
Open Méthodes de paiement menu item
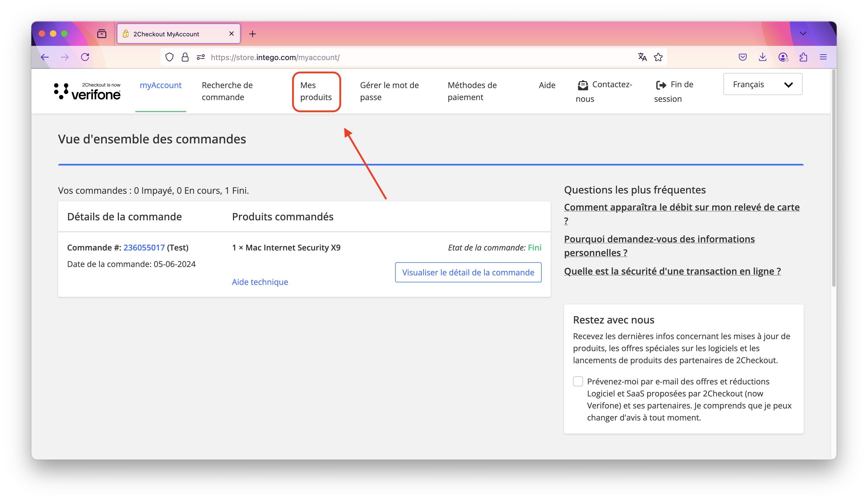tap(472, 91)
